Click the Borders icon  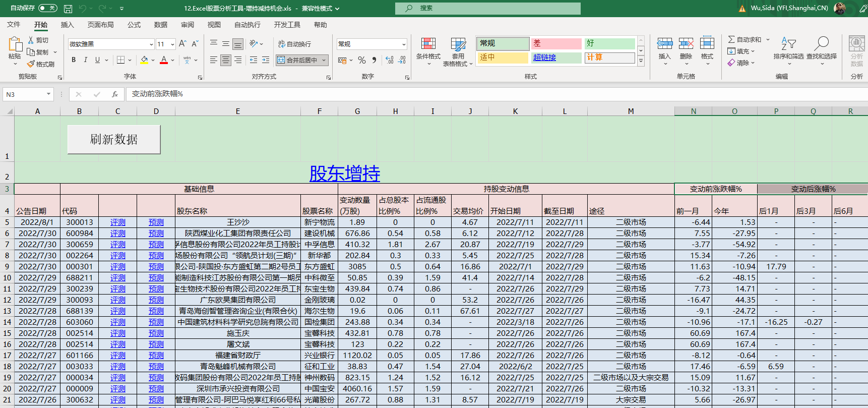pos(120,60)
